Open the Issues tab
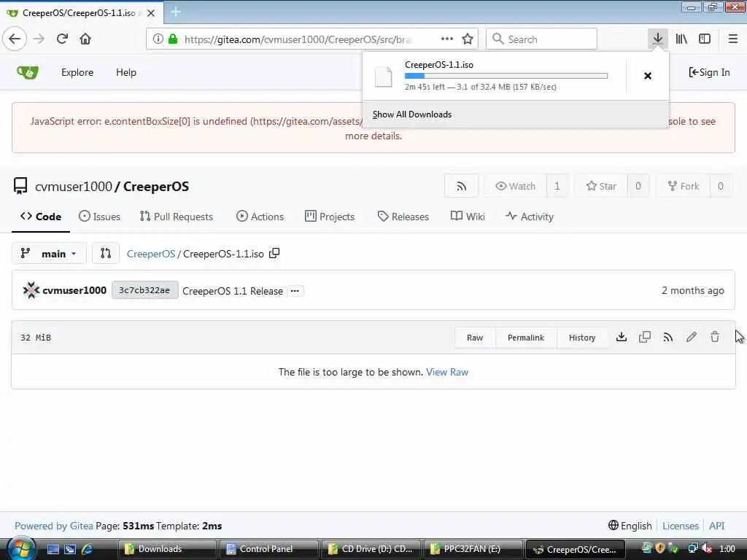 tap(99, 217)
